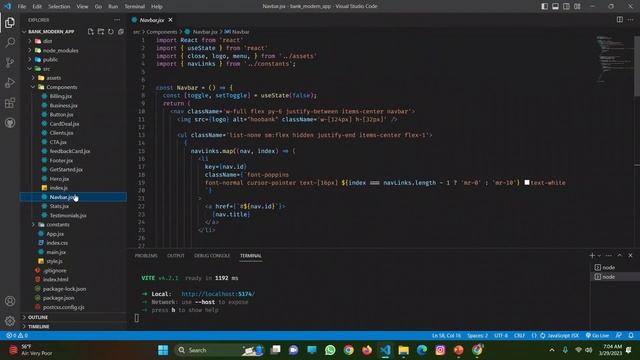Open the Accounts menu icon
The height and width of the screenshot is (360, 640).
pos(10,301)
